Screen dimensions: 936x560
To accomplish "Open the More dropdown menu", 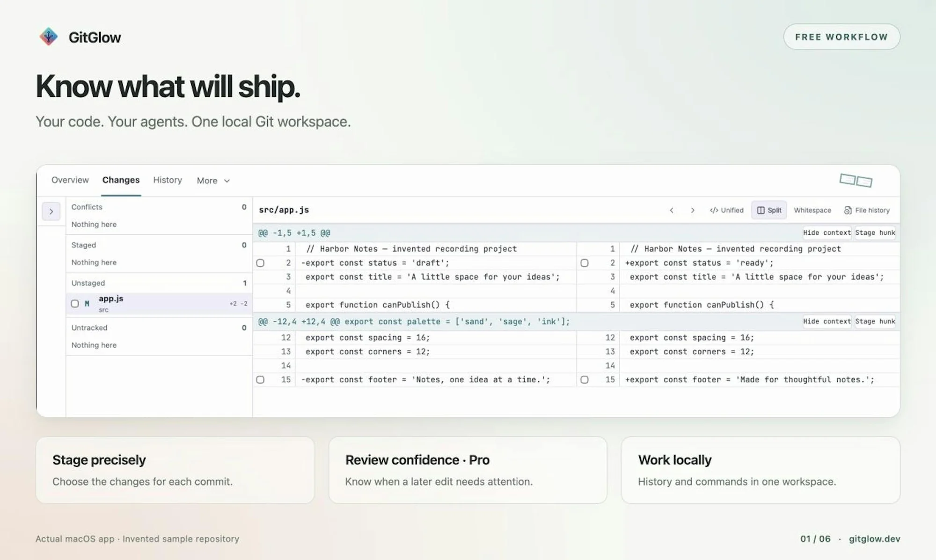I will [x=213, y=181].
